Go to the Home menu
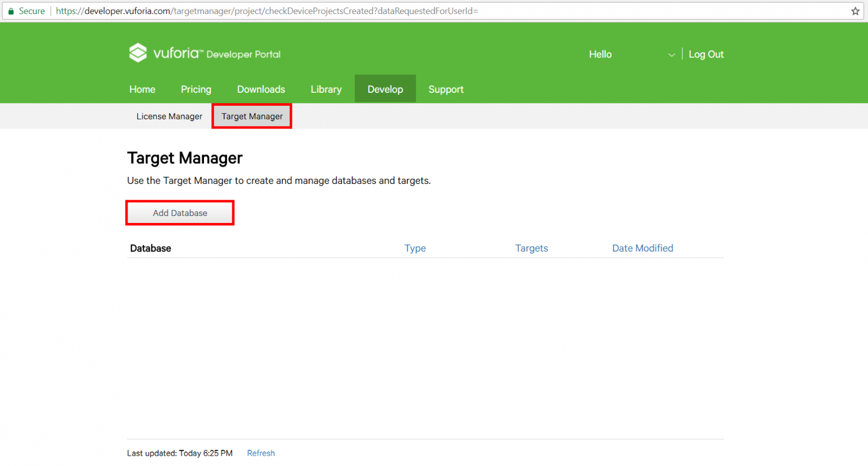The width and height of the screenshot is (868, 466). 142,90
